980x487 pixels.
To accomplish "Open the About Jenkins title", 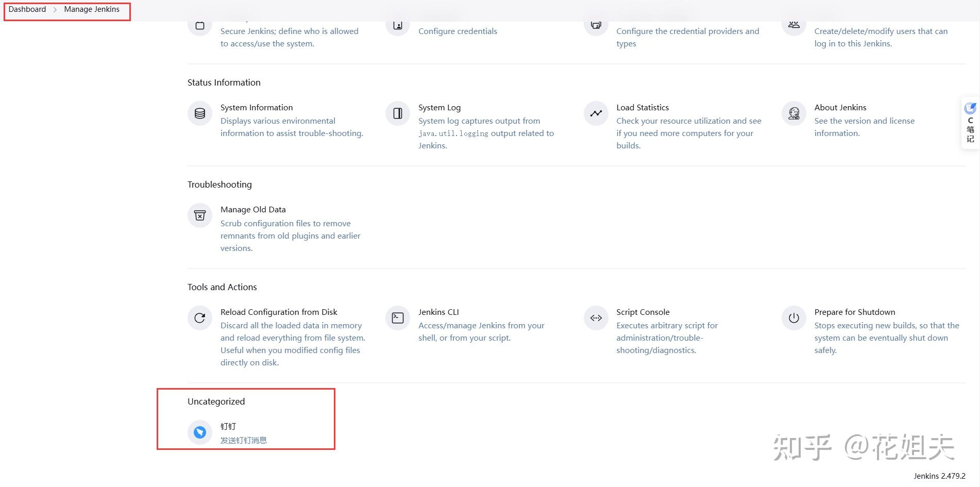I will [x=840, y=107].
